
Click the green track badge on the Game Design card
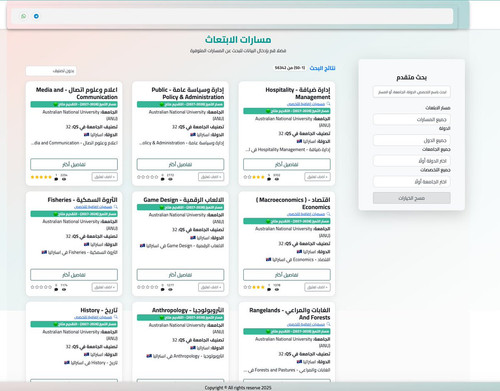pos(180,207)
